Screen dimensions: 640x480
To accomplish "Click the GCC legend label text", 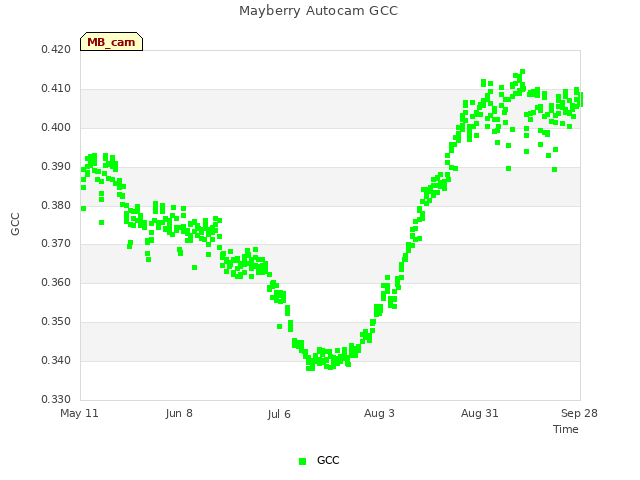I will point(328,460).
